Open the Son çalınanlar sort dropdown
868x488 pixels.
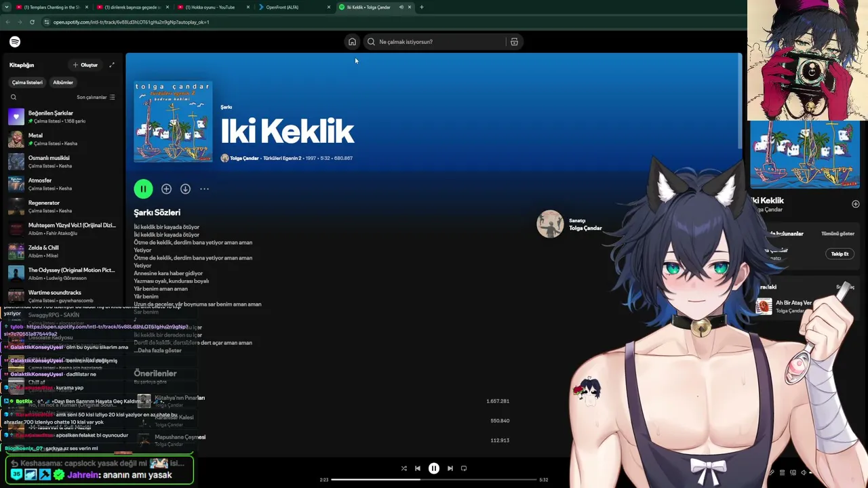pyautogui.click(x=96, y=97)
